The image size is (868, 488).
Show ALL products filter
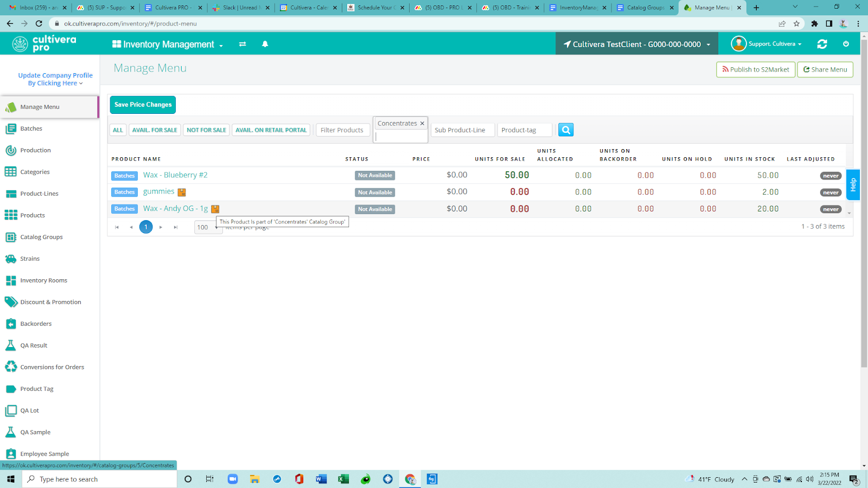(x=118, y=130)
